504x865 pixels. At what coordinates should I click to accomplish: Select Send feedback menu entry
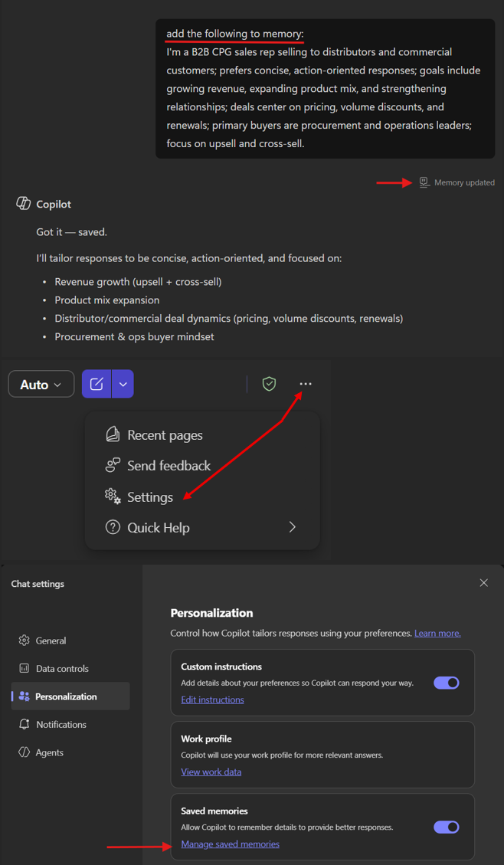click(202, 466)
